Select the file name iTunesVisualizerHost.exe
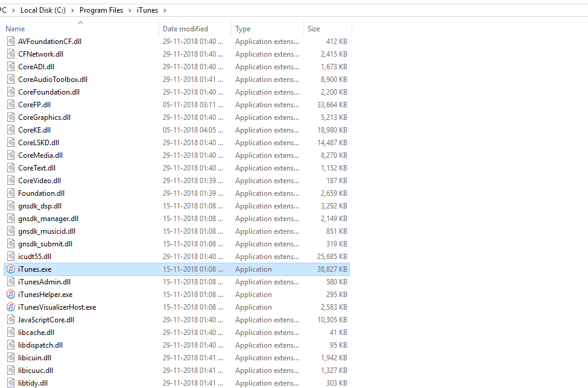The width and height of the screenshot is (588, 388). 57,307
